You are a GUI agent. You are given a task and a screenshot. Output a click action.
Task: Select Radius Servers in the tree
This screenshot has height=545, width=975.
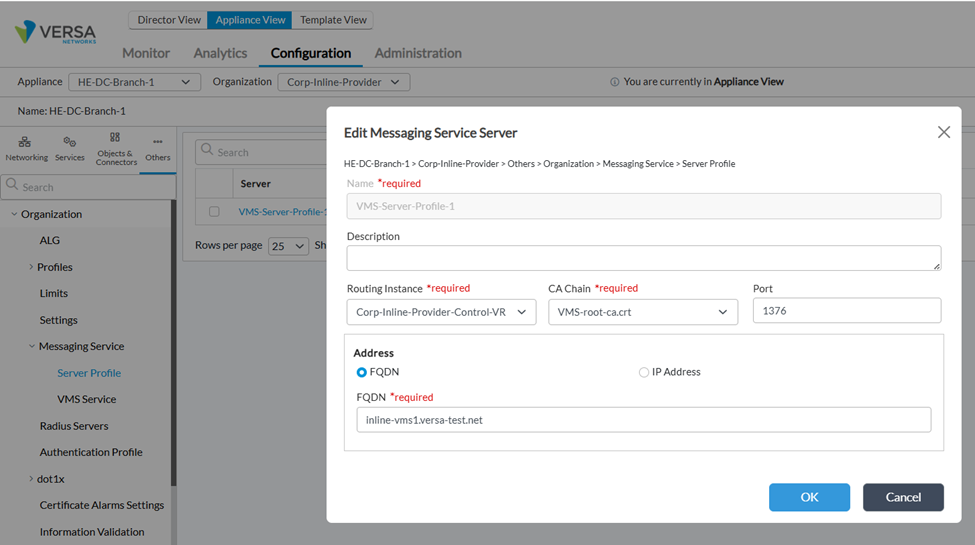pyautogui.click(x=74, y=426)
